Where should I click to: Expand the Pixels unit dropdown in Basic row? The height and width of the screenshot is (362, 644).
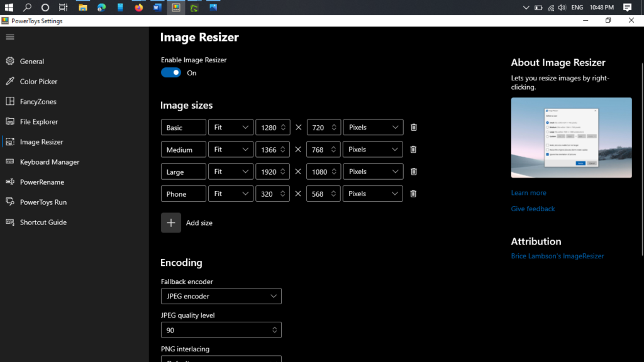pyautogui.click(x=373, y=127)
